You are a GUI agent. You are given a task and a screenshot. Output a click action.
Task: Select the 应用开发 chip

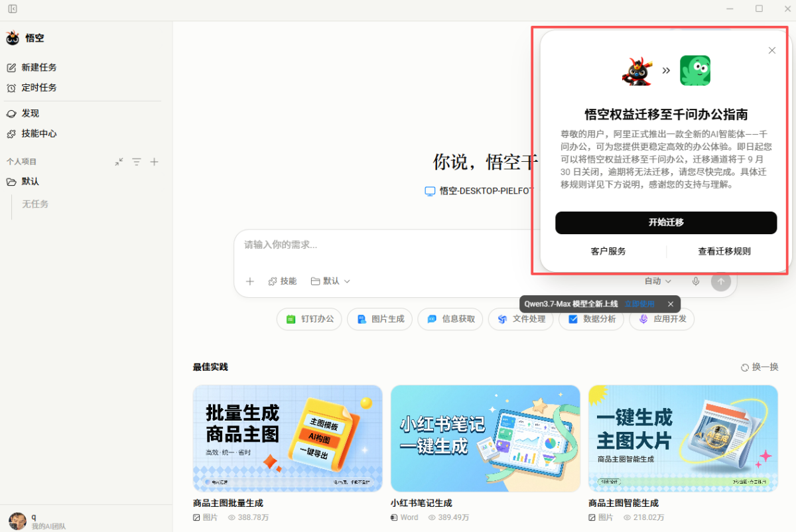[662, 319]
